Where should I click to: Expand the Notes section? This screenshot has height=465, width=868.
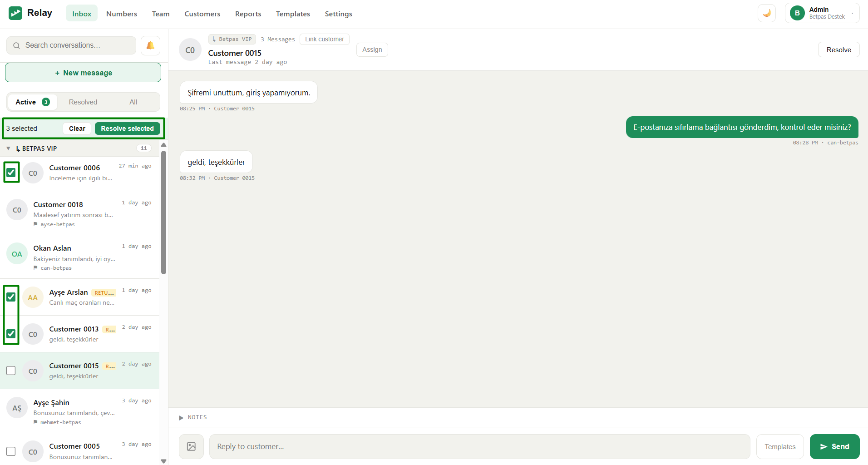(193, 417)
